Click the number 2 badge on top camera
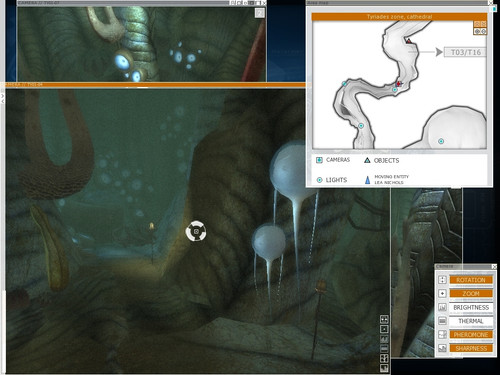The height and width of the screenshot is (375, 500). pos(260,13)
